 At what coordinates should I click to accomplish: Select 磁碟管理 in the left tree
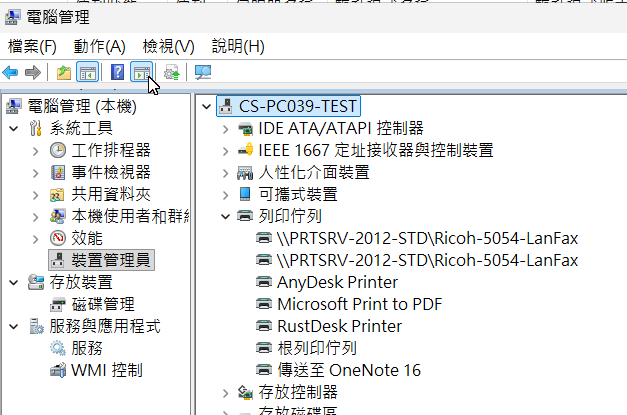(103, 304)
